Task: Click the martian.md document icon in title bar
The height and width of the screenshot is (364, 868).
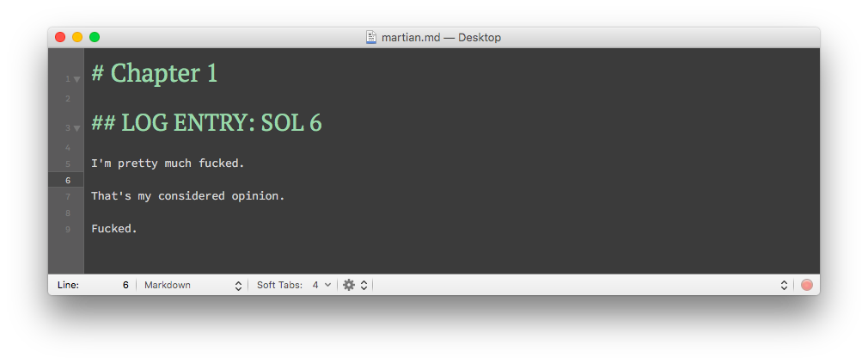Action: [x=371, y=37]
